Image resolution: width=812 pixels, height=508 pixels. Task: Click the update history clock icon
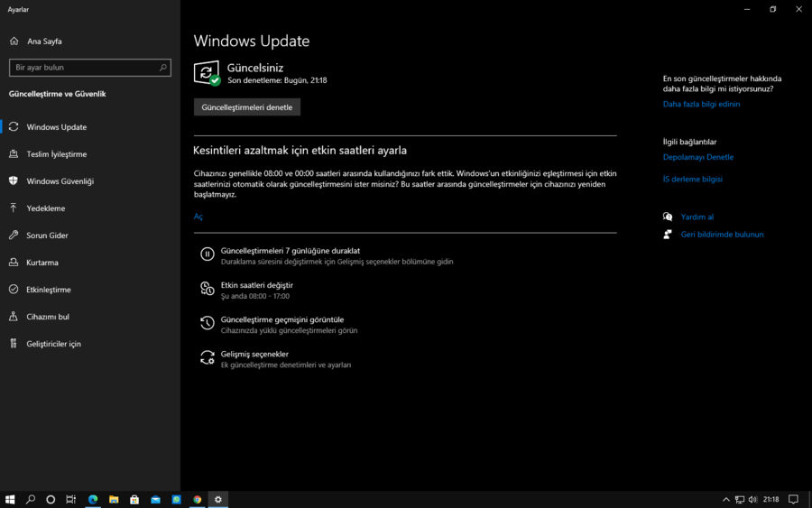208,323
